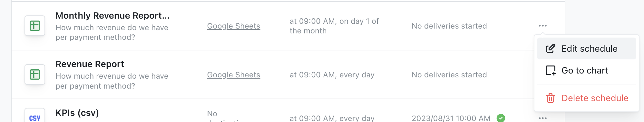The height and width of the screenshot is (122, 644).
Task: Open Google Sheets link for Monthly Revenue Report
Action: click(234, 26)
